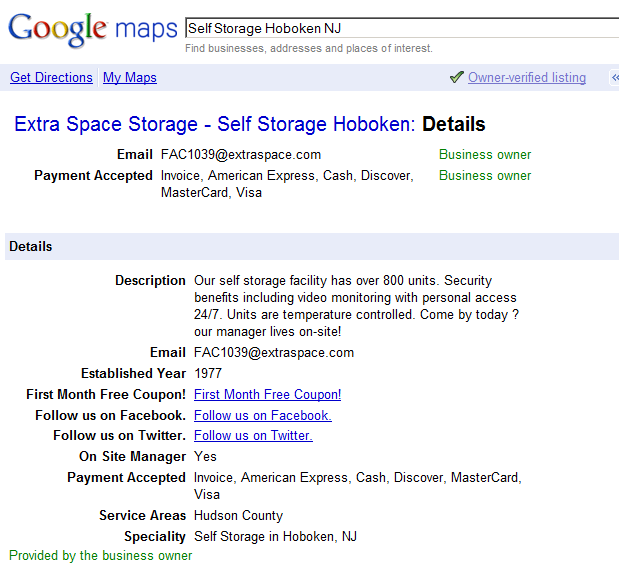
Task: Click the Hudson County service area value
Action: pyautogui.click(x=238, y=516)
